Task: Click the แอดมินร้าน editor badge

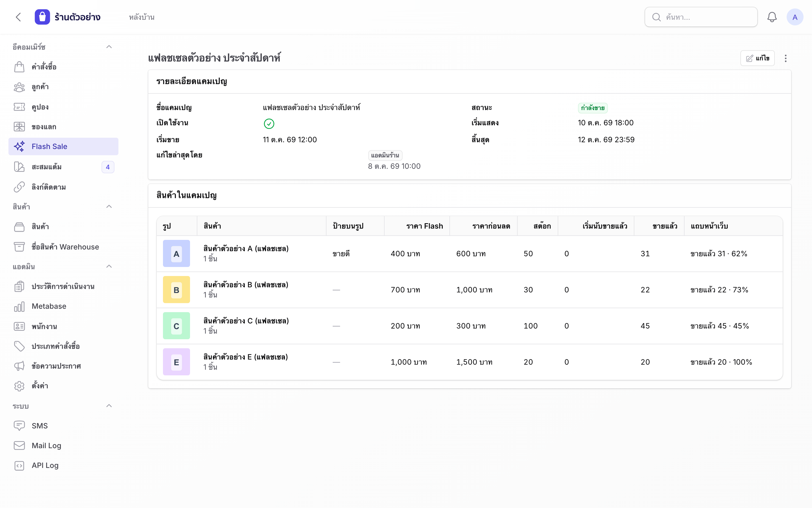Action: [385, 155]
